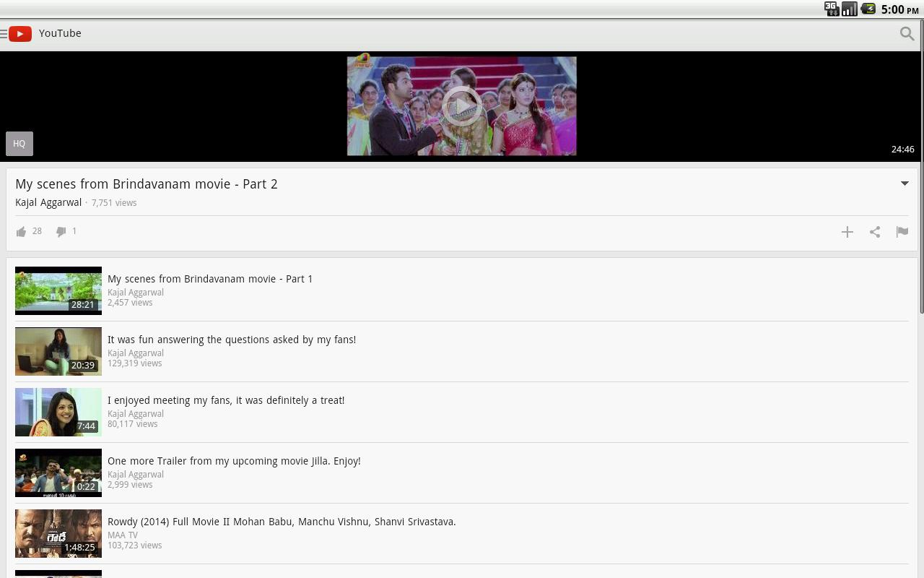Tap the 5:00 PM clock
The width and height of the screenshot is (924, 578).
[899, 9]
